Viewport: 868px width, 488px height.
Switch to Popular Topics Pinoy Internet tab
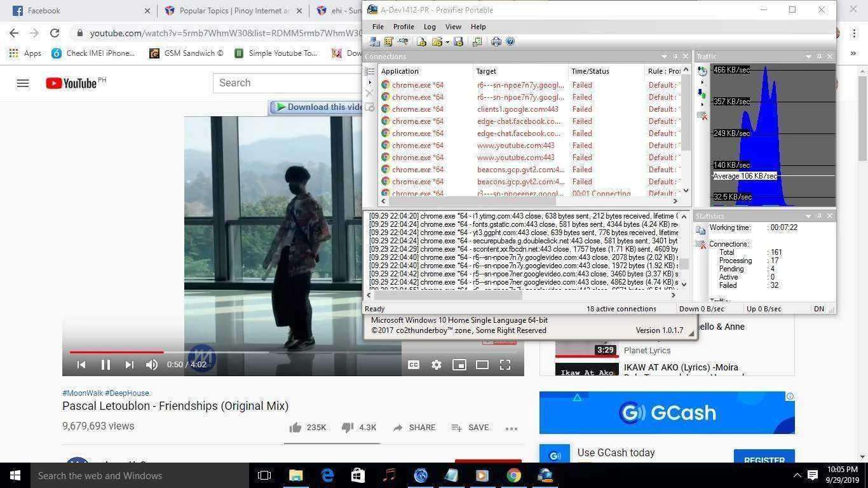point(233,11)
